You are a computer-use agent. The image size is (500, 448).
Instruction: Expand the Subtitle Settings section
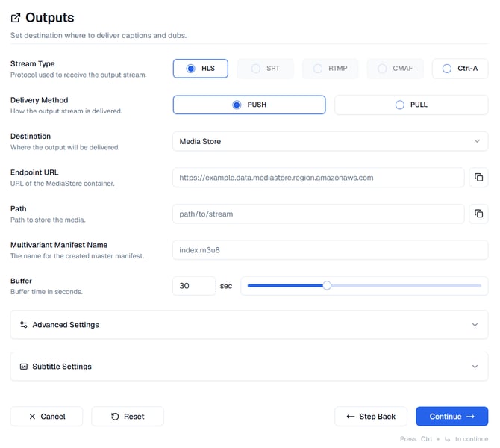(x=249, y=367)
